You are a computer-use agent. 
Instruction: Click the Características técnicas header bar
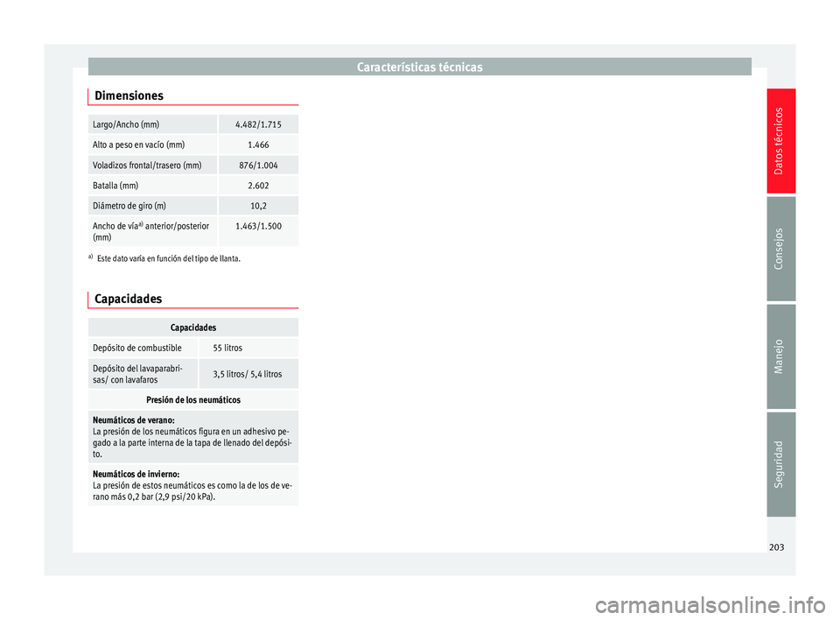pyautogui.click(x=419, y=67)
